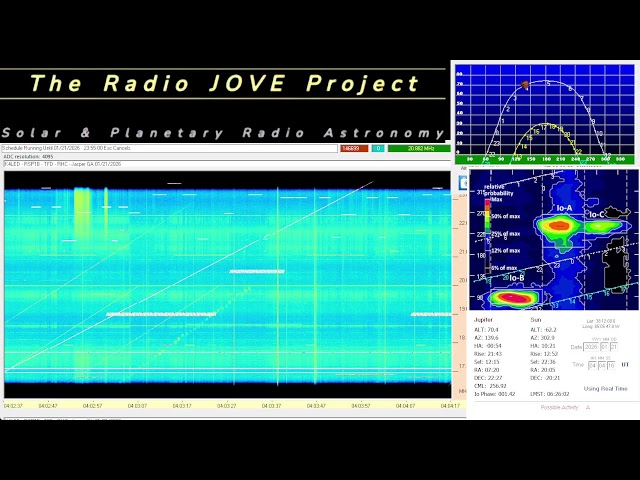Image resolution: width=640 pixels, height=480 pixels.
Task: Click the cyan 0 indicator box
Action: [x=378, y=148]
